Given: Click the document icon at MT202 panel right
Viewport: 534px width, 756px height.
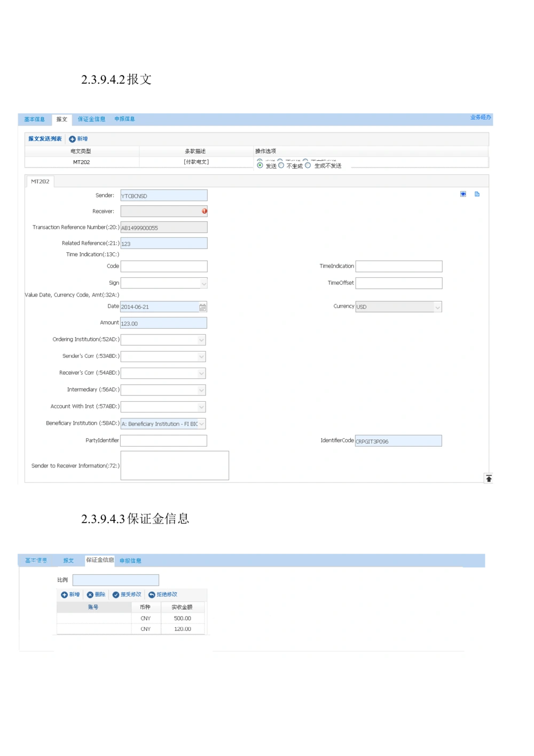Looking at the screenshot, I should [x=477, y=194].
